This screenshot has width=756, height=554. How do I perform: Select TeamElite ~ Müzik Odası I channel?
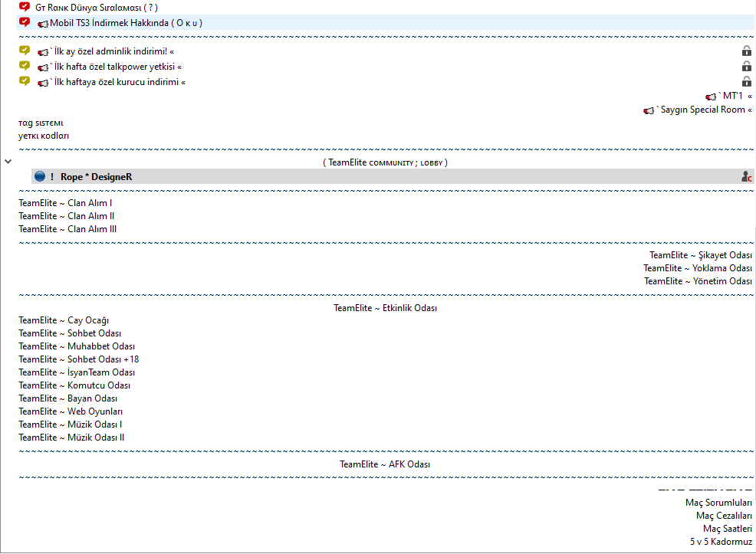tap(71, 425)
